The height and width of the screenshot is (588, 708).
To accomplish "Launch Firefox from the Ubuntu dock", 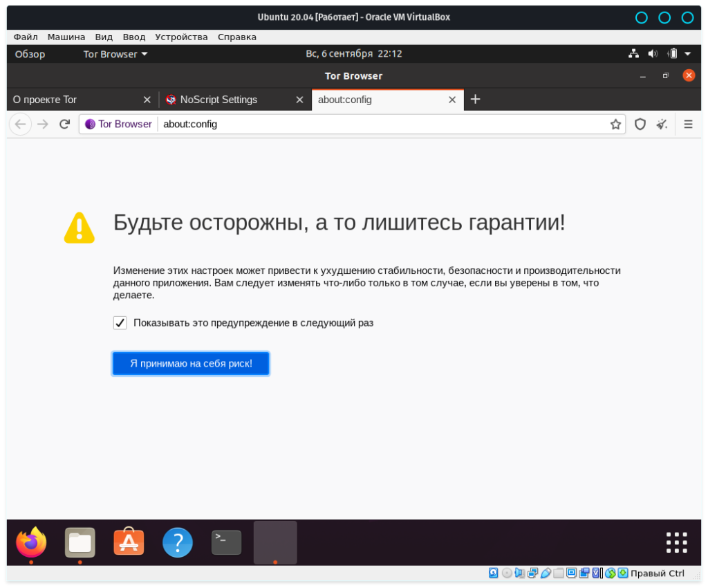I will 31,542.
